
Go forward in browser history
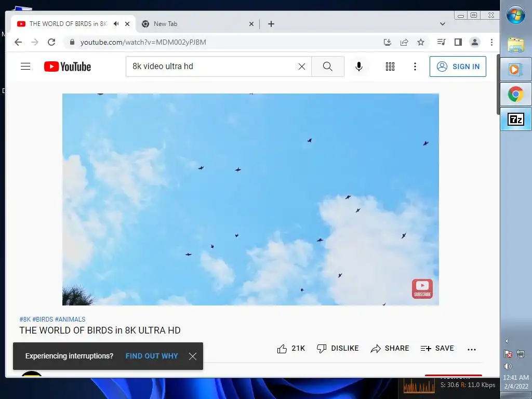35,42
